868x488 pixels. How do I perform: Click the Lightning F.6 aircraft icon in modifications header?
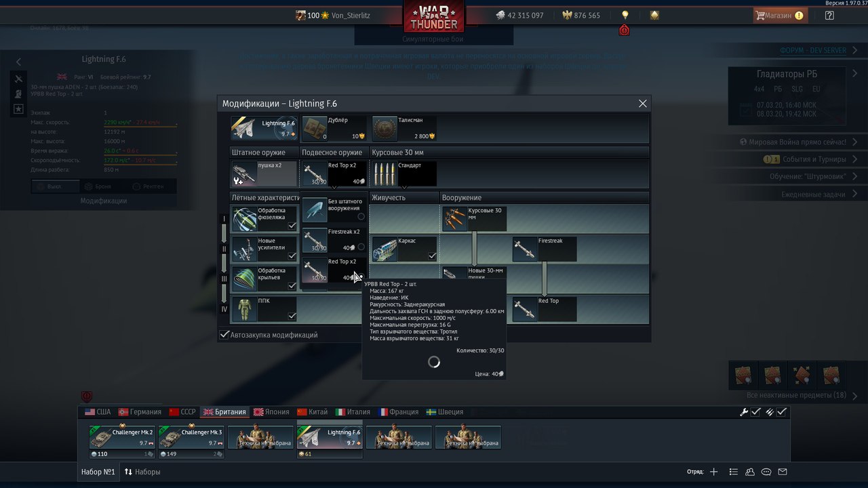(x=264, y=128)
